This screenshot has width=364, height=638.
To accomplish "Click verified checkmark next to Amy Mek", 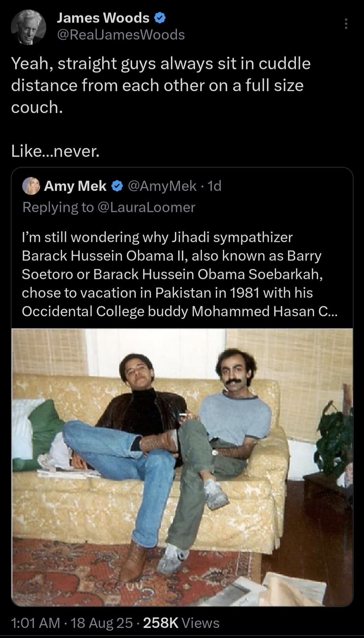I will 117,186.
